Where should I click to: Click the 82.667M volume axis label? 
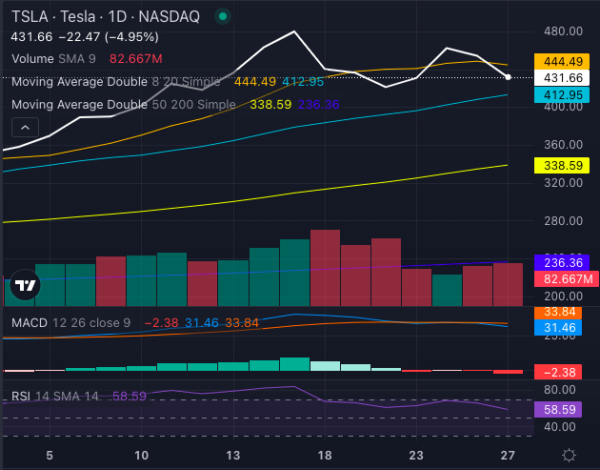(567, 279)
